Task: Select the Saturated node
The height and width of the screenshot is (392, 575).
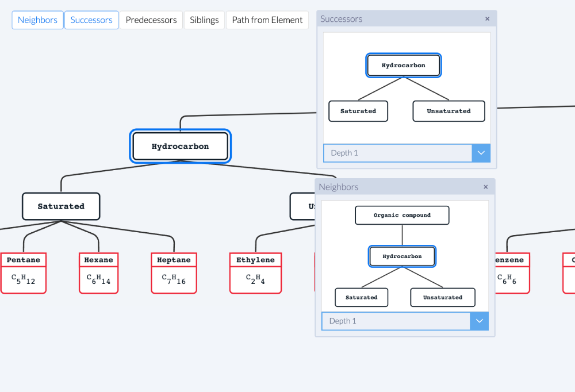Action: click(61, 206)
